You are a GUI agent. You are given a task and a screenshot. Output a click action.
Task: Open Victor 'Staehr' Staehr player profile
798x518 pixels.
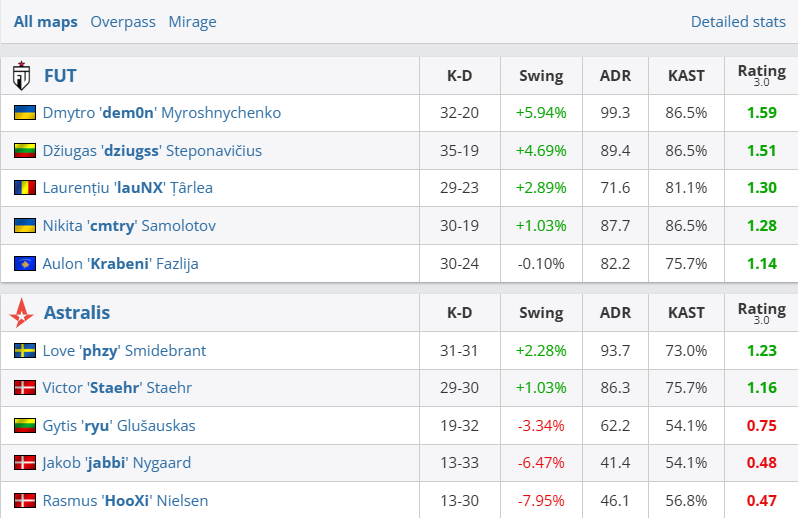click(x=117, y=388)
